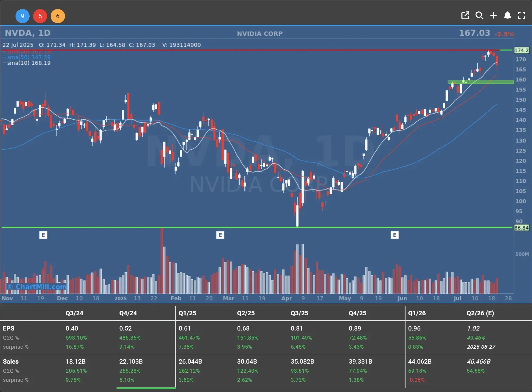Screen dimensions: 532x392
Task: Select the Q4/25 column header
Action: [357, 313]
